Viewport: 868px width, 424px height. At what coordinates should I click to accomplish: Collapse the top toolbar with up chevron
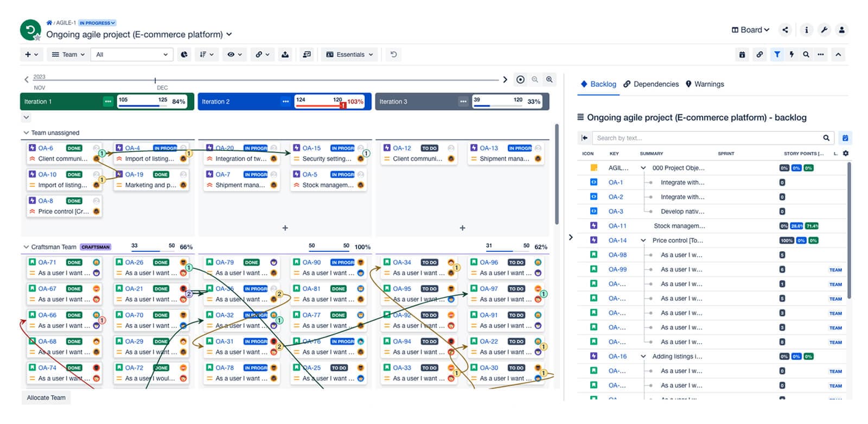838,54
